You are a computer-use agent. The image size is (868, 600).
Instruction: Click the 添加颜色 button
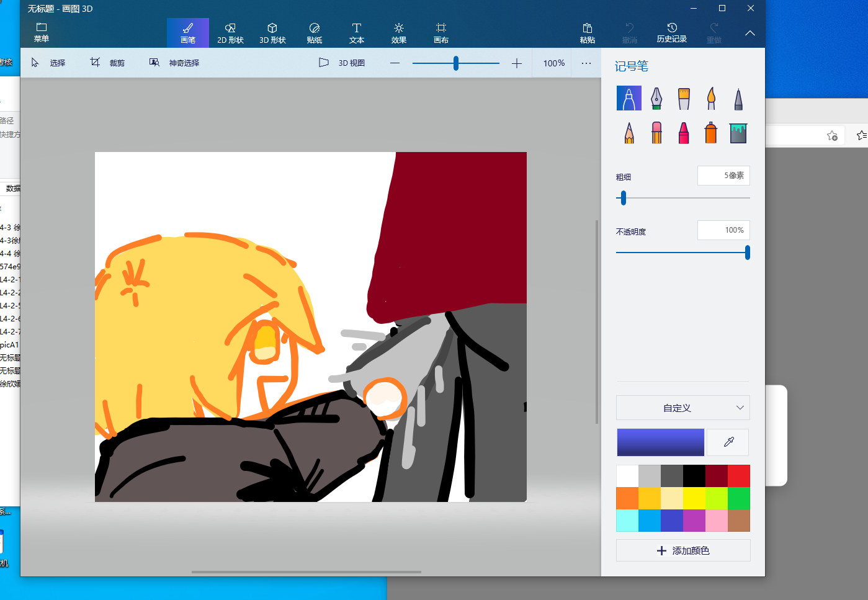point(682,550)
